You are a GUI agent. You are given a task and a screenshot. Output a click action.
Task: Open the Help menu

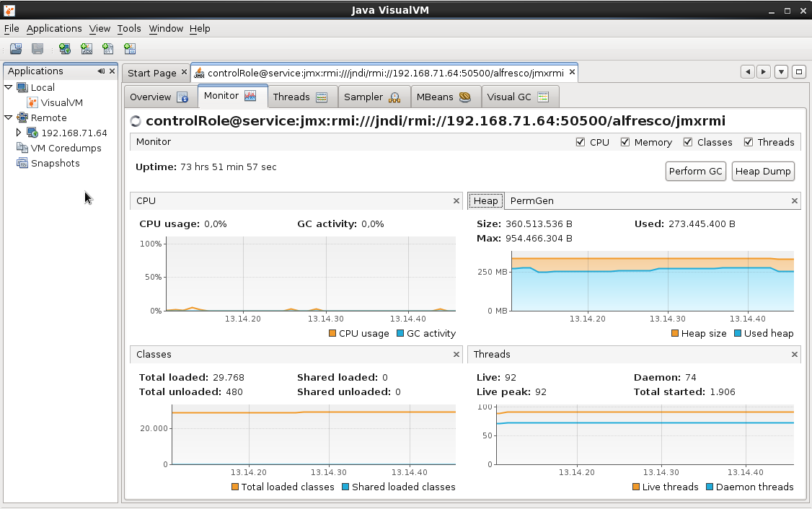tap(200, 29)
